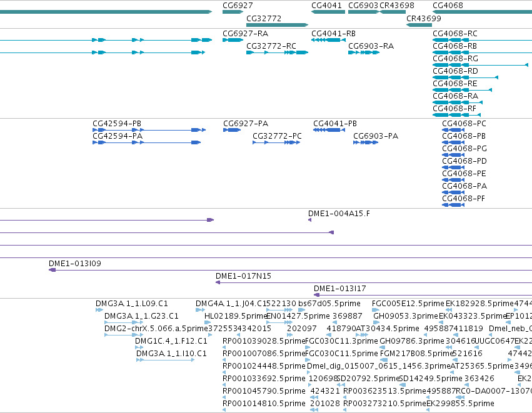This screenshot has width=532, height=413.
Task: Select protein CG4068-PF
Action: pos(453,205)
